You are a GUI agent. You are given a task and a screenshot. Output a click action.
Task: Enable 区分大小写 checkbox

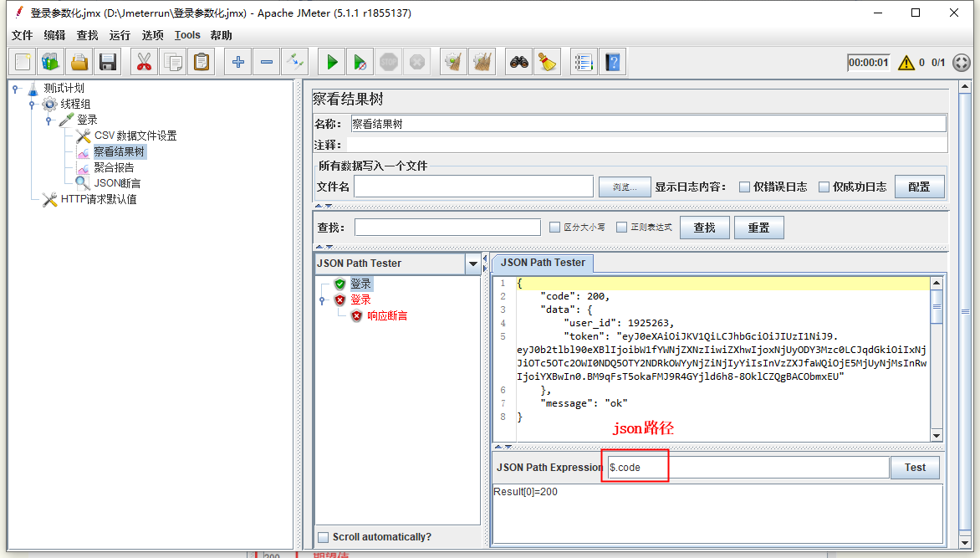click(554, 227)
